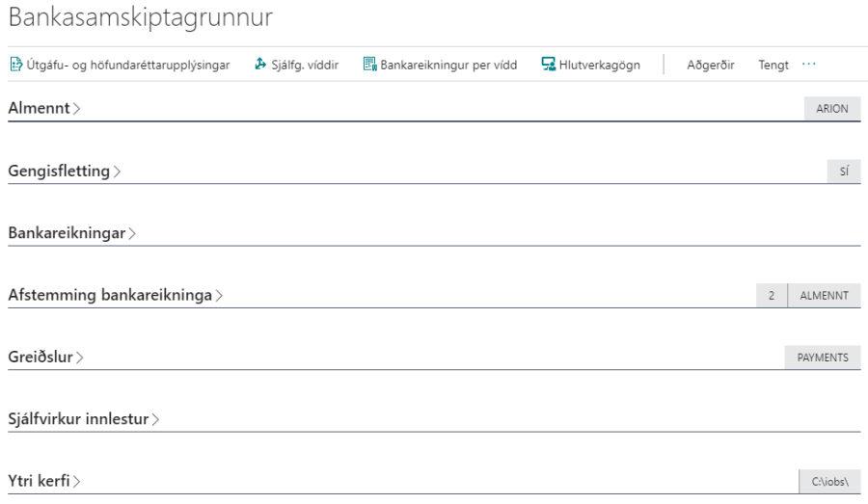The height and width of the screenshot is (504, 868).
Task: Open the Aðgerðir menu
Action: click(x=710, y=65)
